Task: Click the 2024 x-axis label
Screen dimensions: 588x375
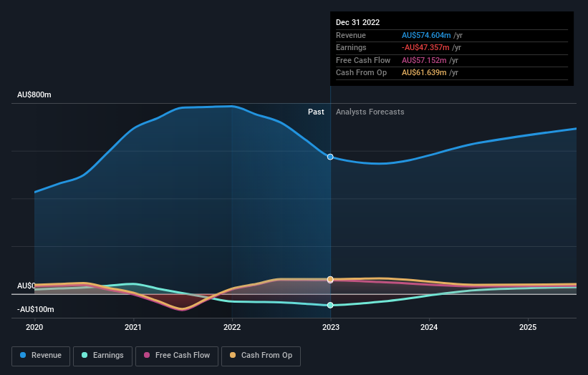Action: coord(429,328)
